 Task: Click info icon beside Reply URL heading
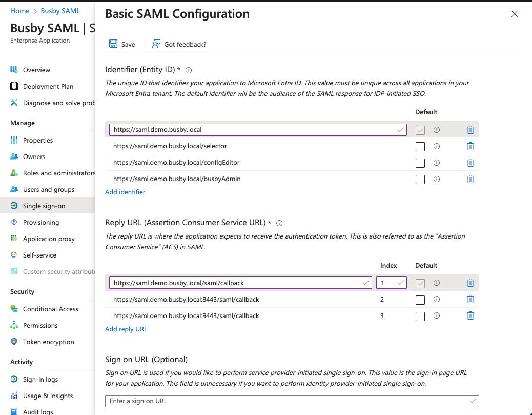coord(279,223)
